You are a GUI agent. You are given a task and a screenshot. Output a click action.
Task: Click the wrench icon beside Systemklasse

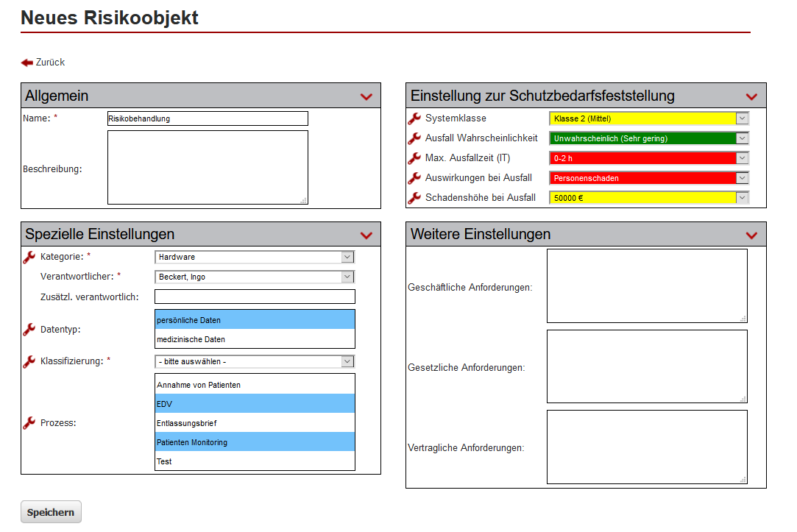tap(414, 118)
